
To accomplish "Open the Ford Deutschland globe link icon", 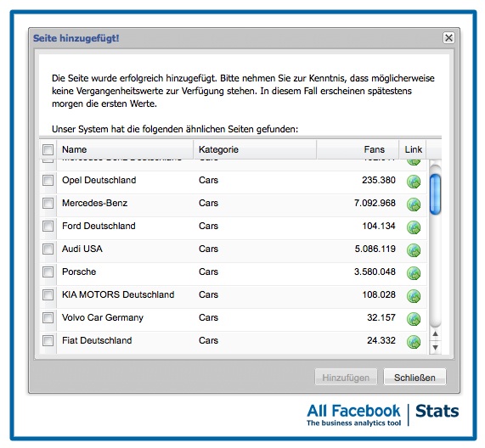I will point(414,227).
